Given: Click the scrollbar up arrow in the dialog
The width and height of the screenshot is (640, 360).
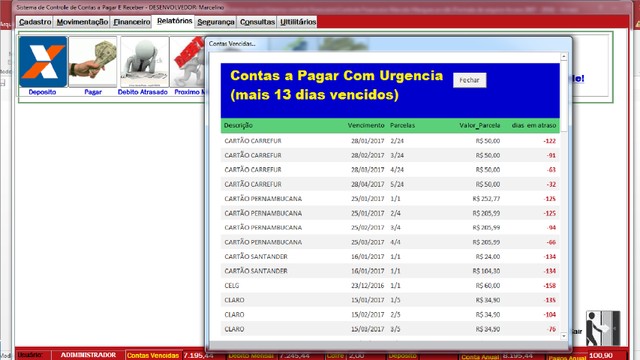Looking at the screenshot, I should (x=564, y=57).
